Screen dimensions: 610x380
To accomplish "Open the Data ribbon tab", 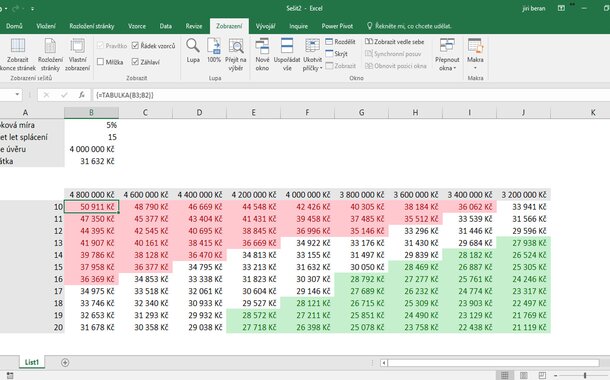I will (x=166, y=26).
